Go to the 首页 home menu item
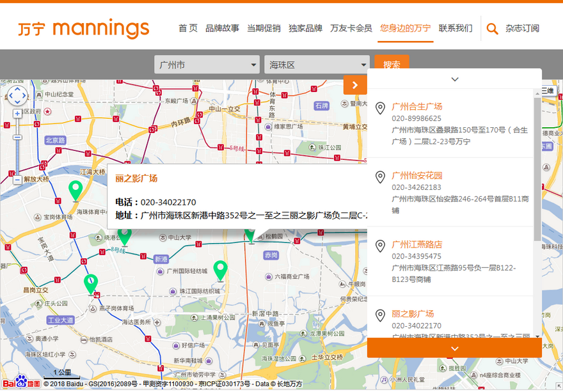The height and width of the screenshot is (392, 563). tap(188, 28)
